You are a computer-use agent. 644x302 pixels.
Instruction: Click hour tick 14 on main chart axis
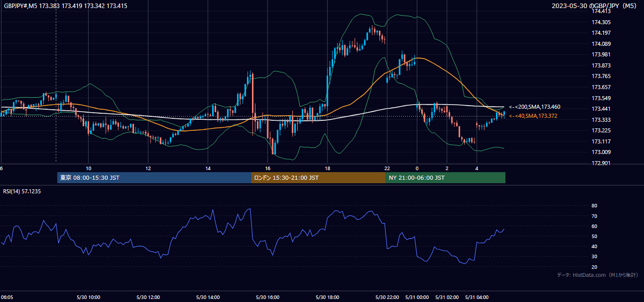click(208, 168)
